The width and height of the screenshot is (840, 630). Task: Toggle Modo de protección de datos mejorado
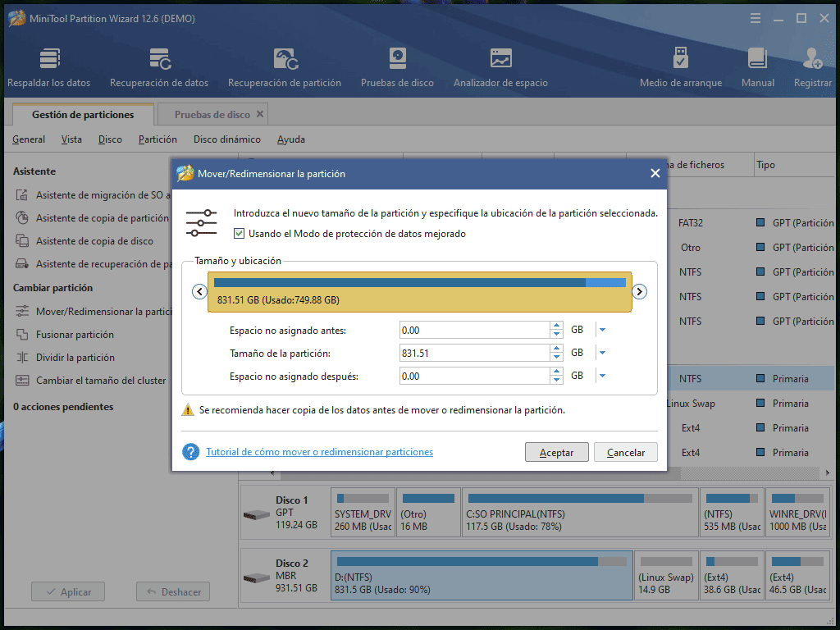pos(240,234)
